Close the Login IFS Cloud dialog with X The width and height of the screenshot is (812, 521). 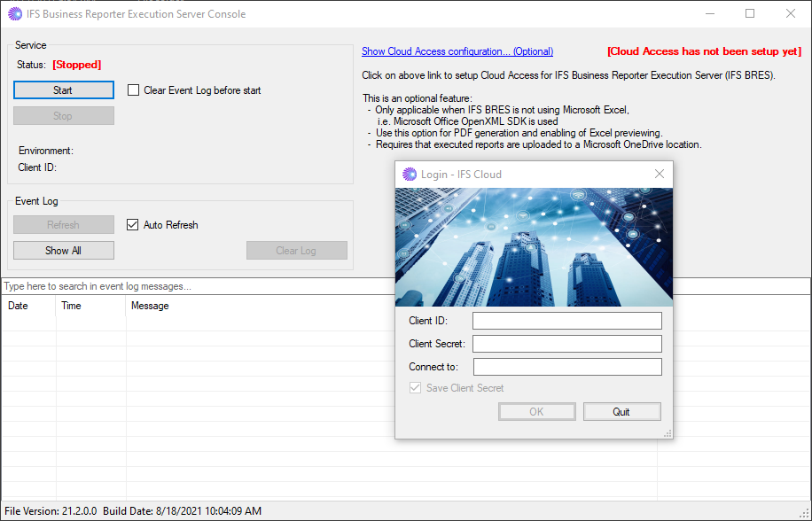tap(659, 174)
